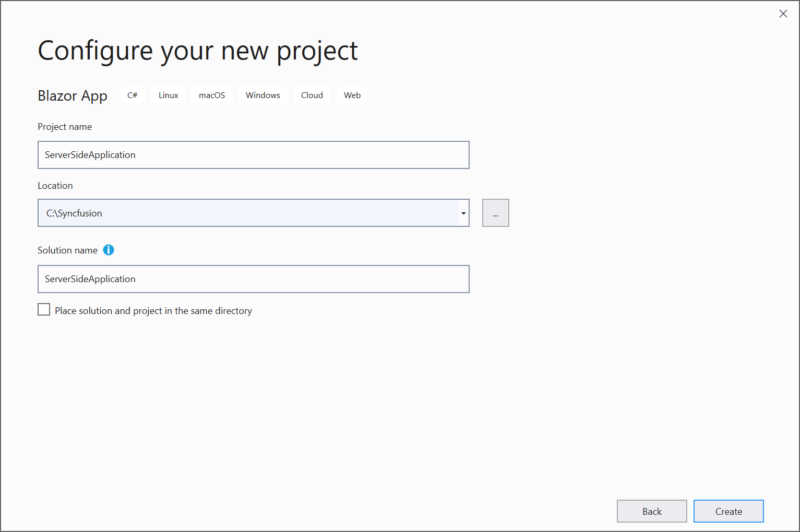Select the Windows platform tag
Screen dimensions: 800x532
263,95
